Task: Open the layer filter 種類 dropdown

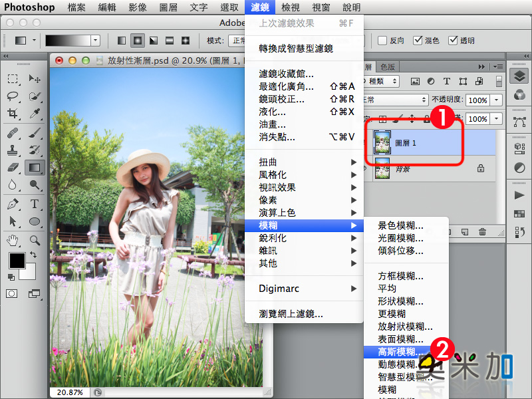Action: point(380,81)
